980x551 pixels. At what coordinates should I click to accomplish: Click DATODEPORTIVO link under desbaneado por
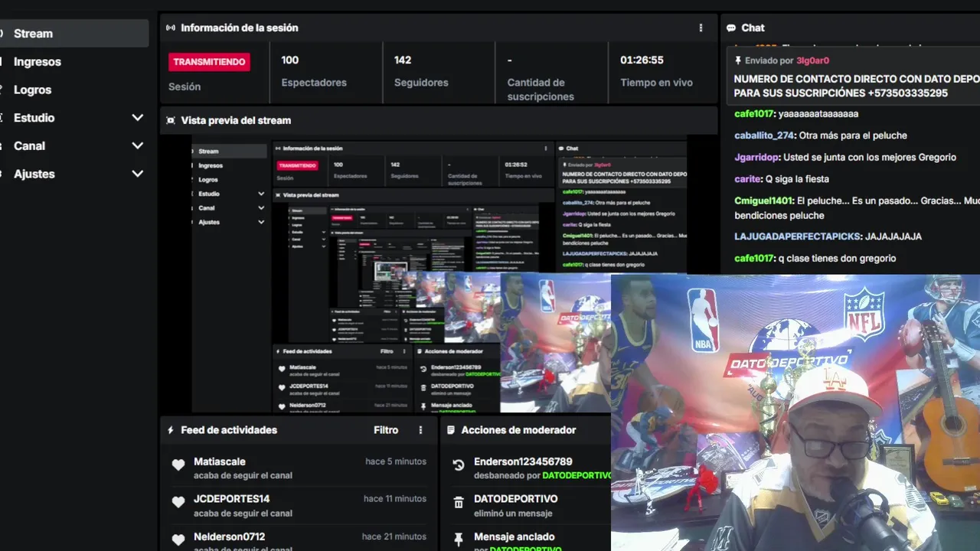click(x=577, y=475)
